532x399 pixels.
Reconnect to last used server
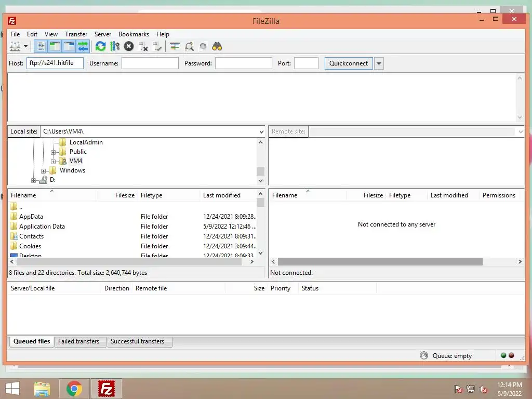tap(157, 46)
